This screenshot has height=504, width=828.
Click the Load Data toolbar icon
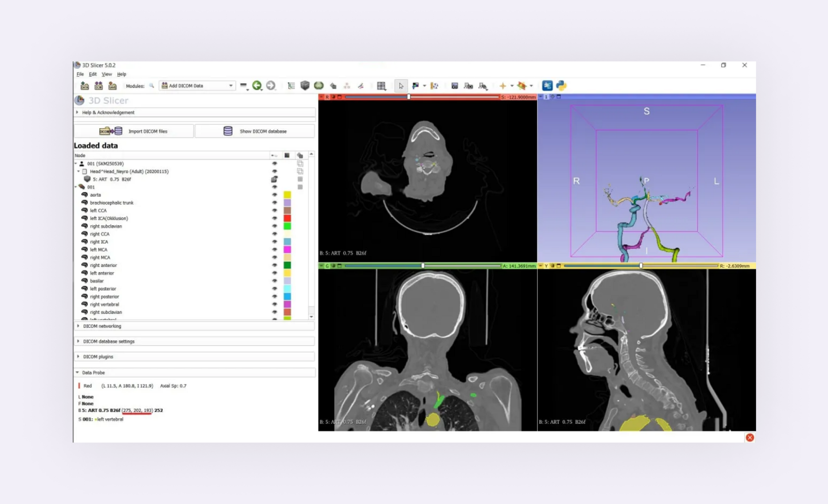85,86
